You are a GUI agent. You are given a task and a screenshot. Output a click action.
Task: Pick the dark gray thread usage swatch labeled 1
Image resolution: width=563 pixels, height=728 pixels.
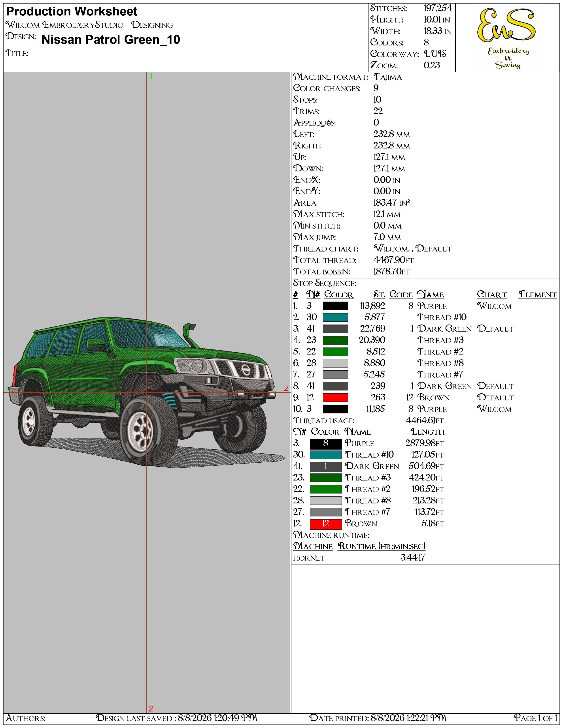tap(325, 467)
